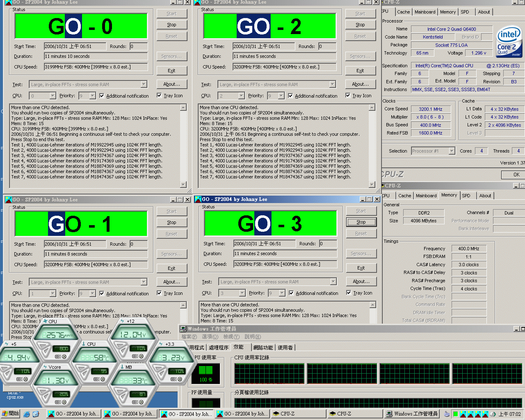Viewport: 525px width, 420px height.
Task: Open the CPU dropdown in GO - 0 window
Action: [52, 96]
